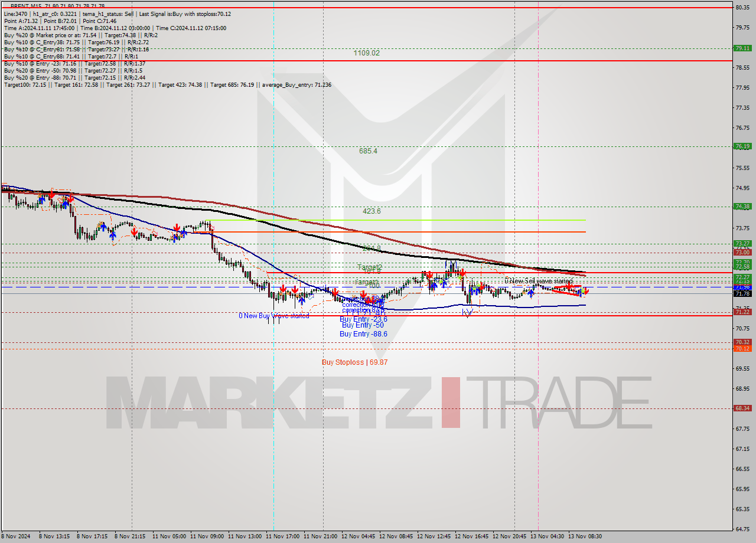Click the 'Buy %20 @ Entry -88' line
The image size is (756, 543).
pos(74,77)
